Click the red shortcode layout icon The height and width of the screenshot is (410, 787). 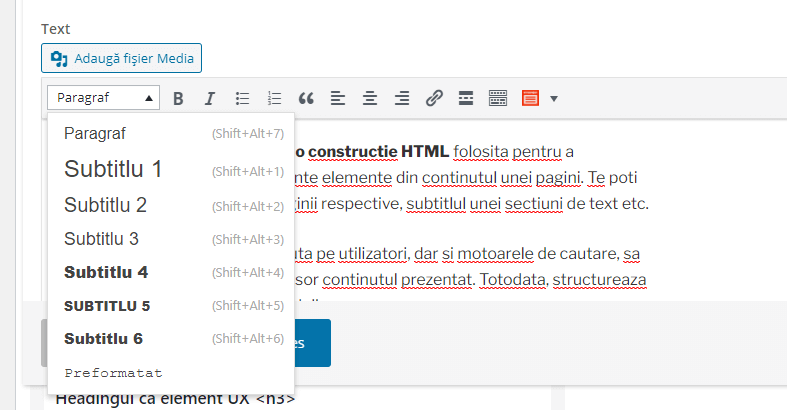[x=530, y=98]
